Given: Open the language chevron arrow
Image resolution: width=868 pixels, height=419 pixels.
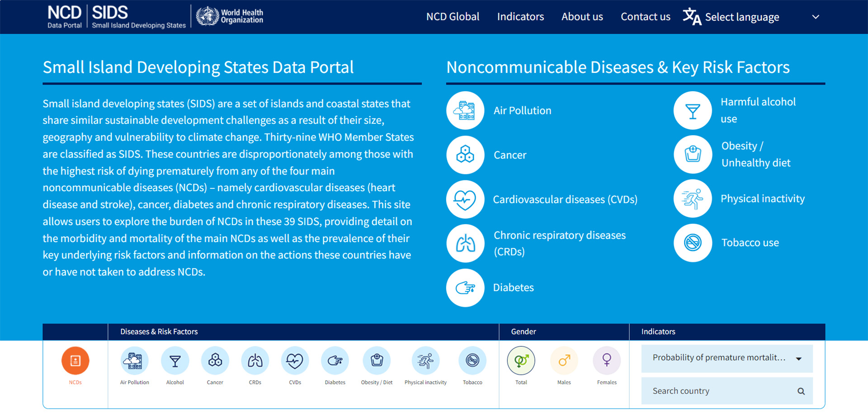Looking at the screenshot, I should (816, 17).
